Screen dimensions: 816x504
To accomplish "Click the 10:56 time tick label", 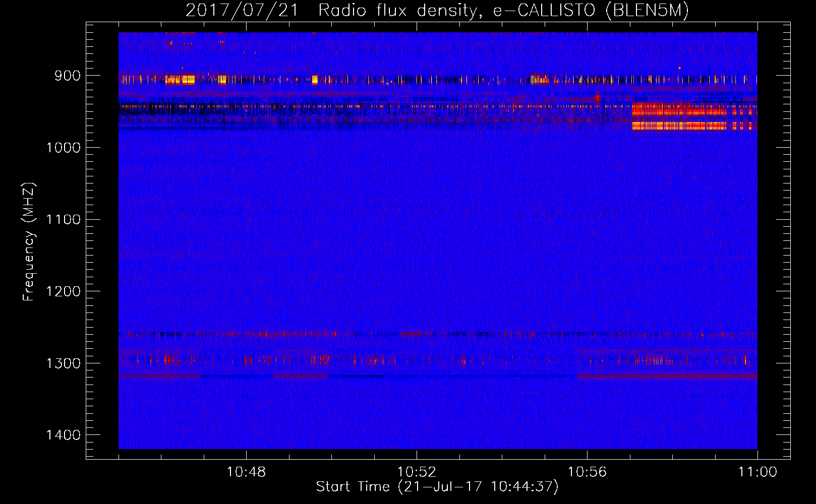I will click(587, 472).
